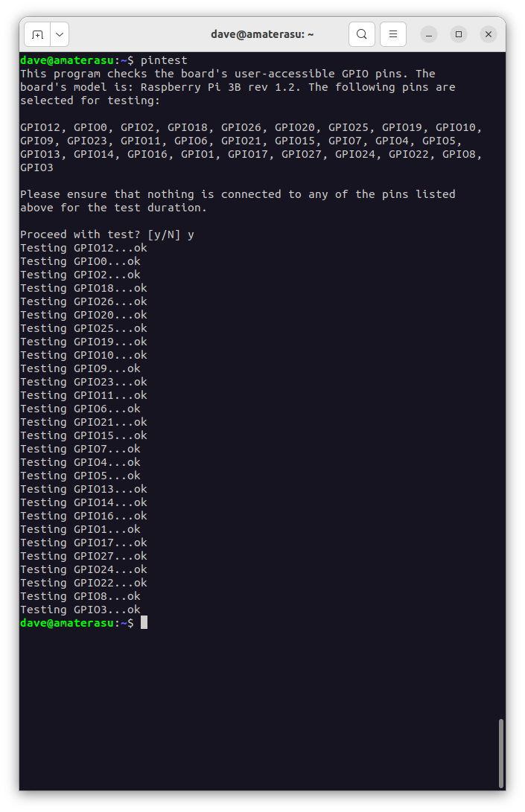Click the "Testing GPIO12...ok" output line
Viewport: 525px width, 812px height.
click(x=83, y=248)
